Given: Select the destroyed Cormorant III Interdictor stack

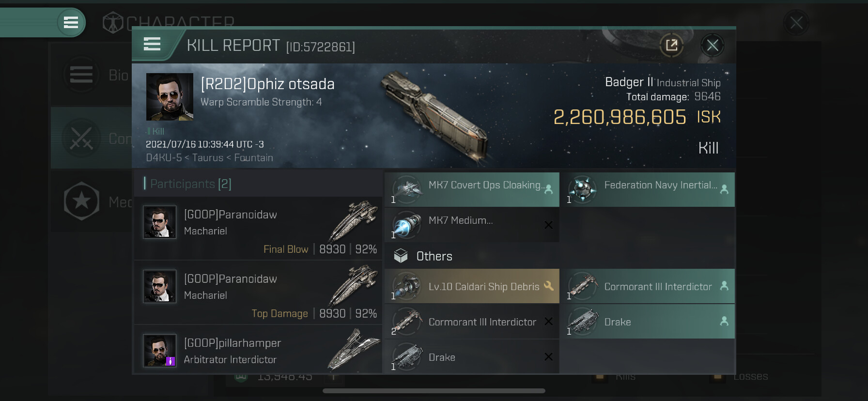Looking at the screenshot, I should pyautogui.click(x=472, y=322).
